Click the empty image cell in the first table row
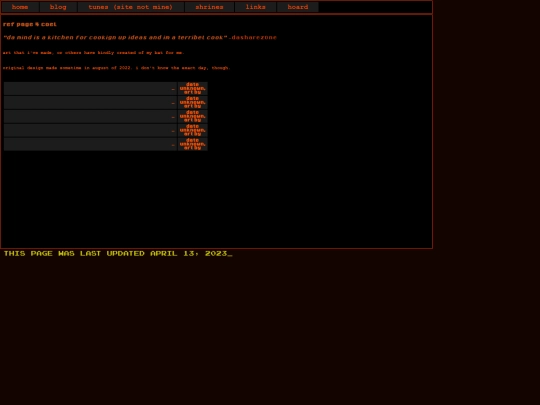540x405 pixels. tap(90, 89)
